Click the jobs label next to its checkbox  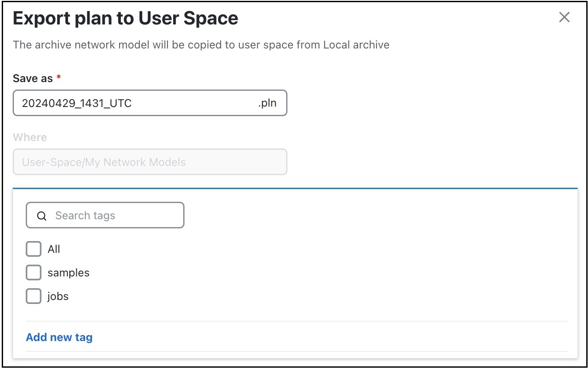[58, 296]
